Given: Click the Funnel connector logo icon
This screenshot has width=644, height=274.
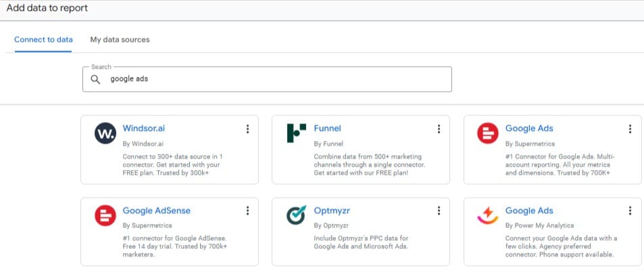Looking at the screenshot, I should (296, 134).
